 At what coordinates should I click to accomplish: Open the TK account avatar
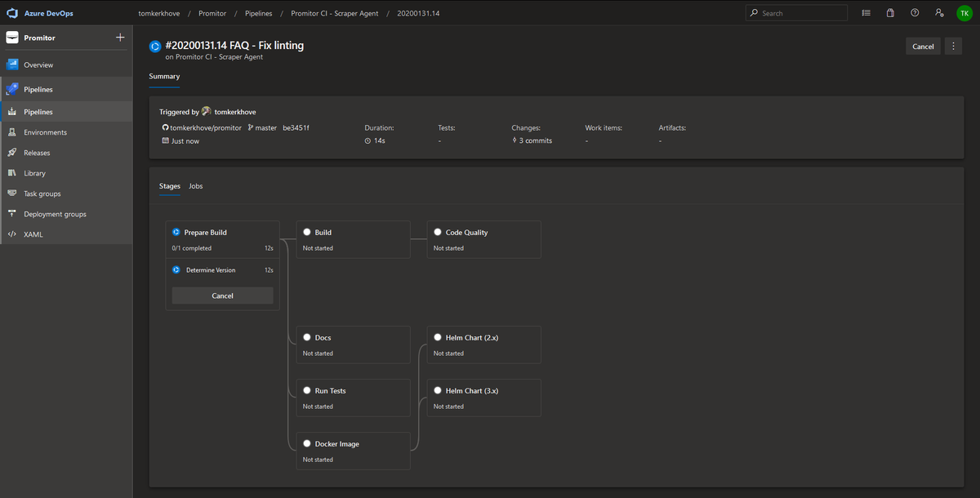click(x=964, y=13)
